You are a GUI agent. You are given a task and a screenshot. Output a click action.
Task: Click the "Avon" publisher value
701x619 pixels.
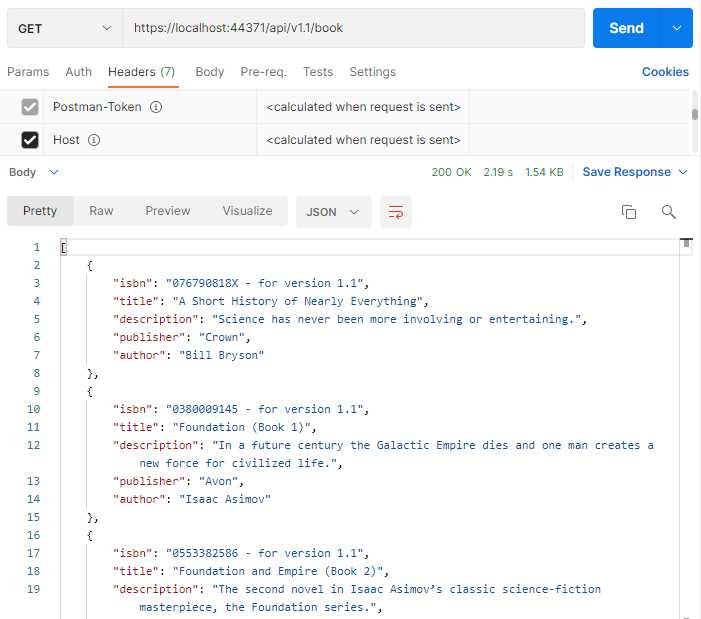pos(218,481)
